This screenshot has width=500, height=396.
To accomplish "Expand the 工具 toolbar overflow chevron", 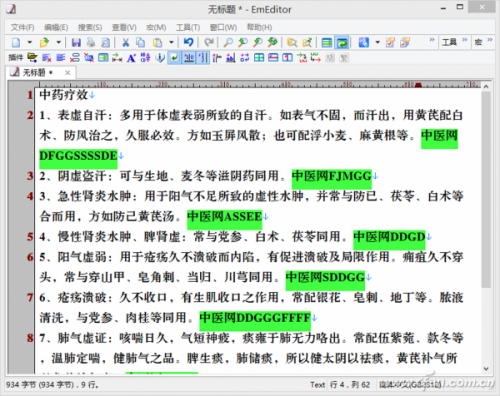I will click(x=464, y=40).
